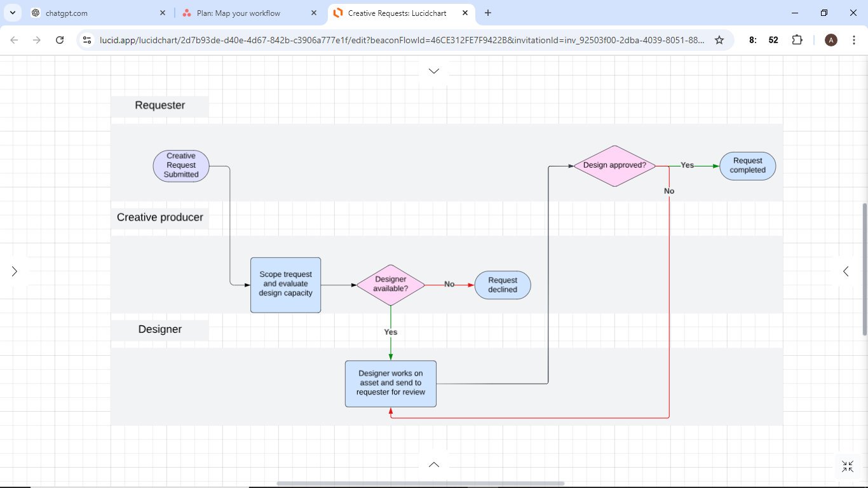Open the left panel arrow

pos(15,271)
